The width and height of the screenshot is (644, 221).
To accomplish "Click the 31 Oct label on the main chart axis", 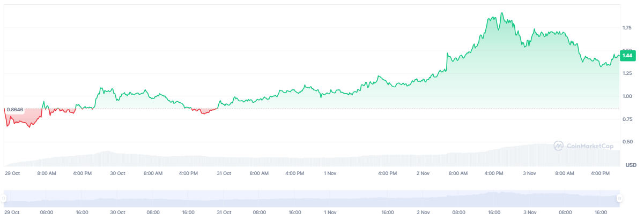I will (224, 173).
